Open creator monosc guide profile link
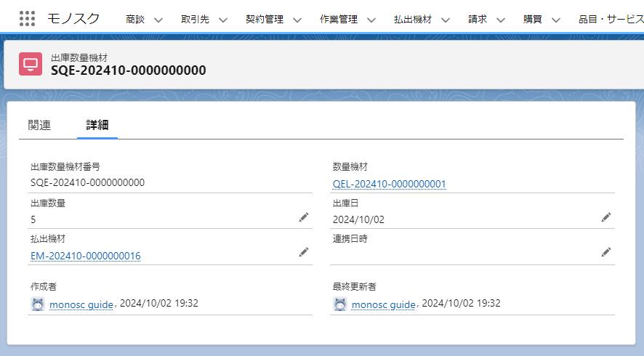 tap(81, 304)
